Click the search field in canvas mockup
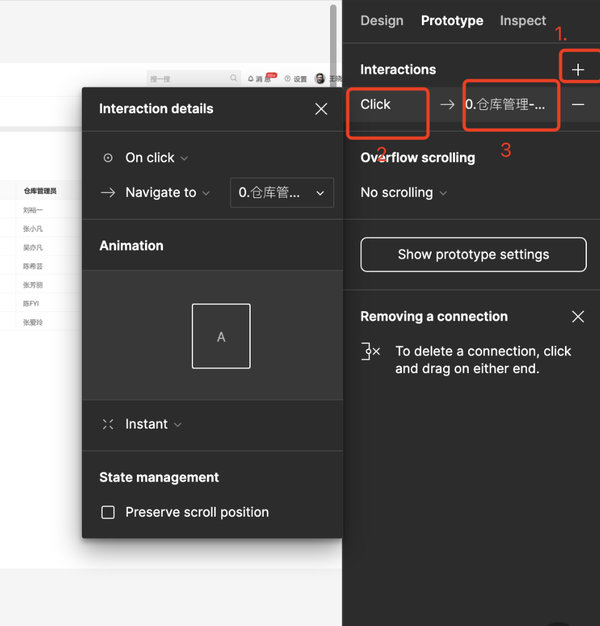 click(x=193, y=78)
